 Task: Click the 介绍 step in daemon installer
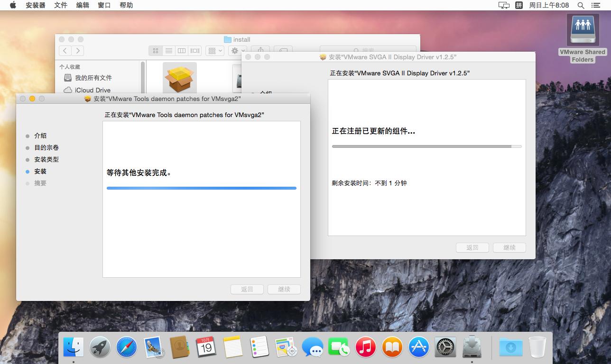tap(40, 136)
